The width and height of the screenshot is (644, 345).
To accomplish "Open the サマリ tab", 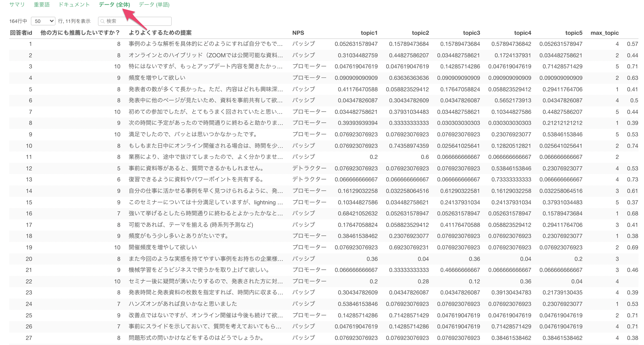I will pos(17,5).
